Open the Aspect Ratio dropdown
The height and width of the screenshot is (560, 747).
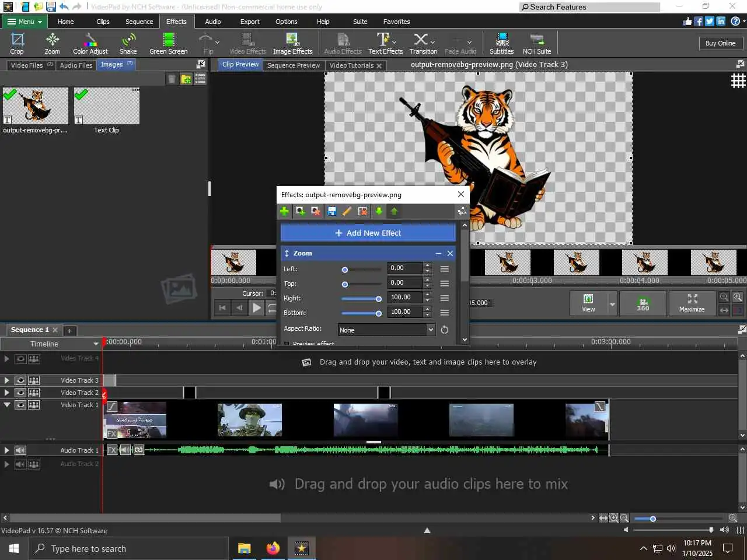pyautogui.click(x=386, y=330)
